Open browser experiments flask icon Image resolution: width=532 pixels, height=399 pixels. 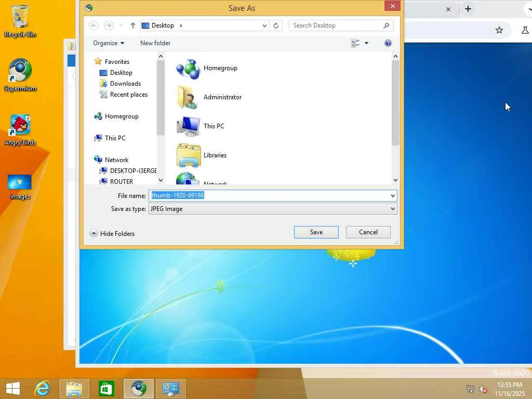pos(525,30)
